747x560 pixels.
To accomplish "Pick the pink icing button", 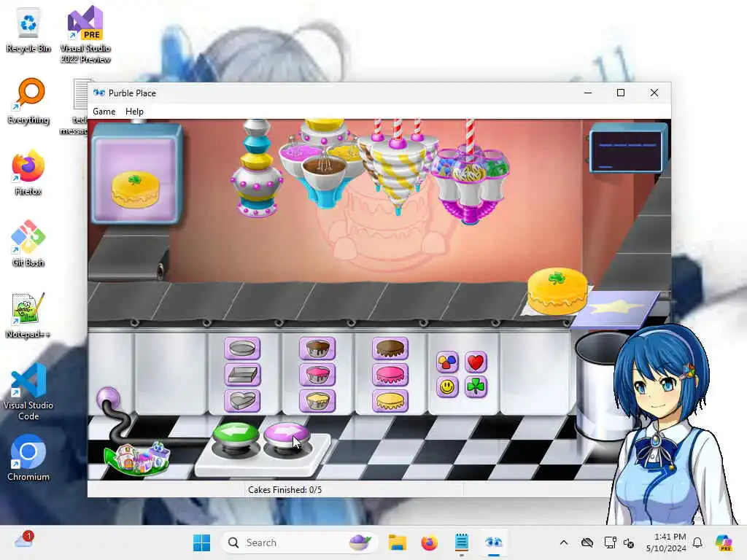I will pos(390,375).
